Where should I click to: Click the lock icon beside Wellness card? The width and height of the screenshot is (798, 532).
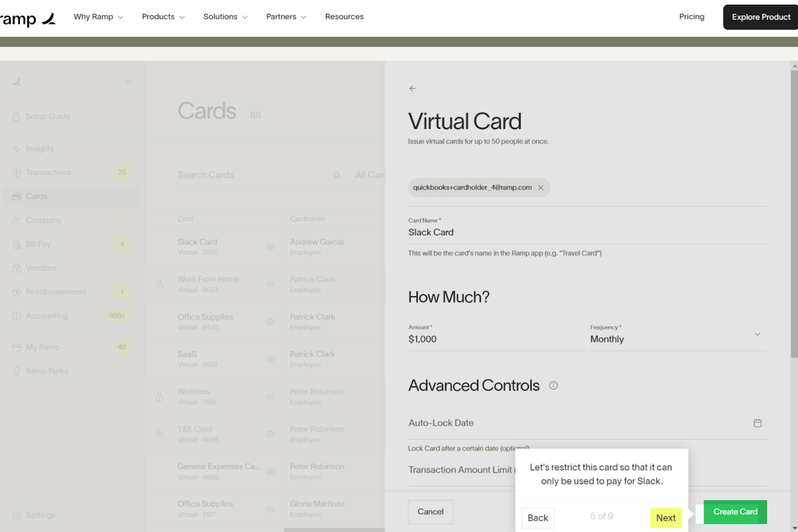pyautogui.click(x=159, y=396)
